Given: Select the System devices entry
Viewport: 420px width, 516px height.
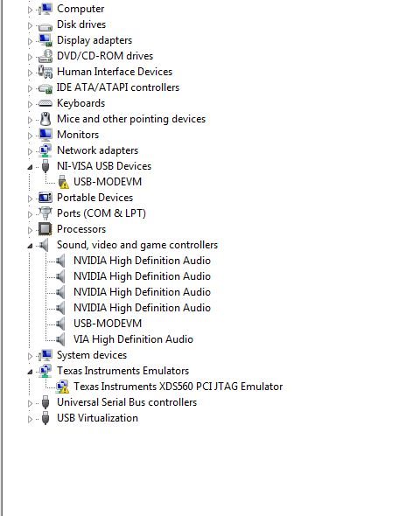Looking at the screenshot, I should pos(92,355).
